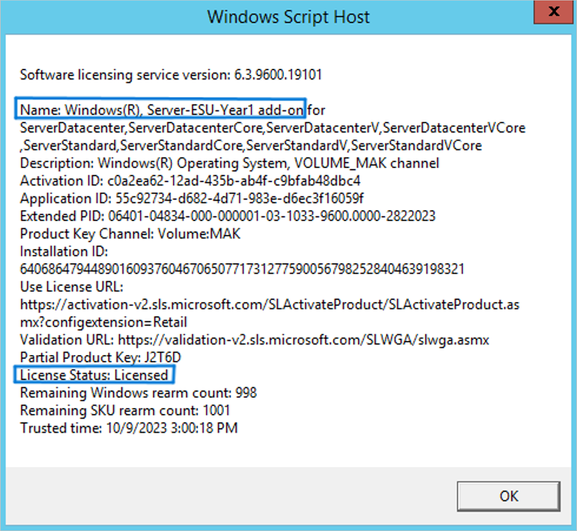577x531 pixels.
Task: Click the Use License URL: label
Action: (72, 287)
